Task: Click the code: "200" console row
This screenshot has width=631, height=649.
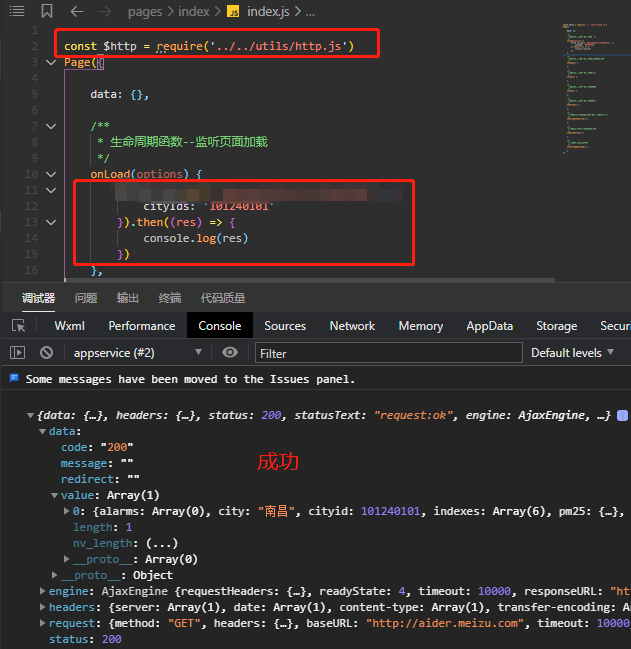Action: pos(97,447)
